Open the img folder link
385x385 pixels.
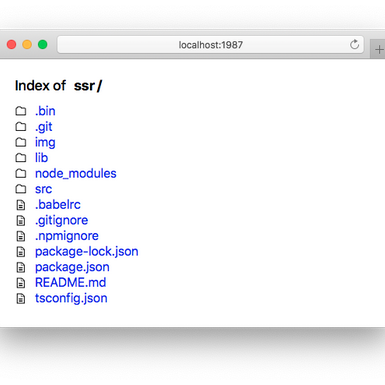[45, 143]
